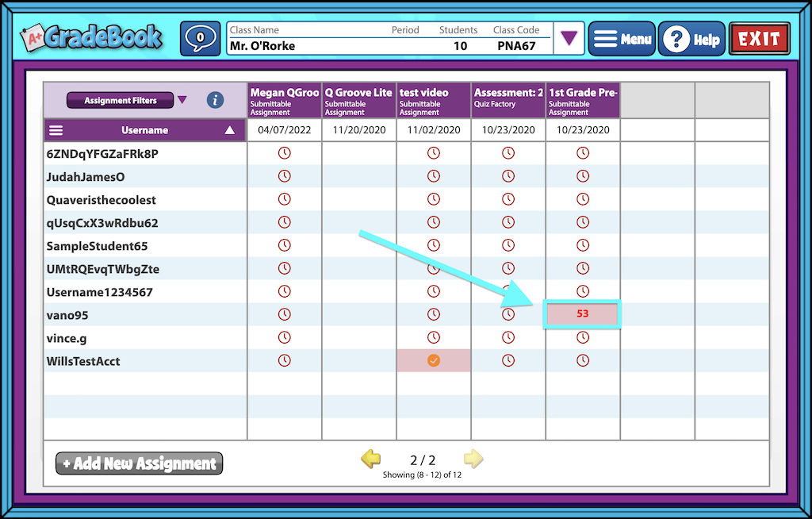Go to previous page with left arrow
This screenshot has height=519, width=812.
[371, 459]
